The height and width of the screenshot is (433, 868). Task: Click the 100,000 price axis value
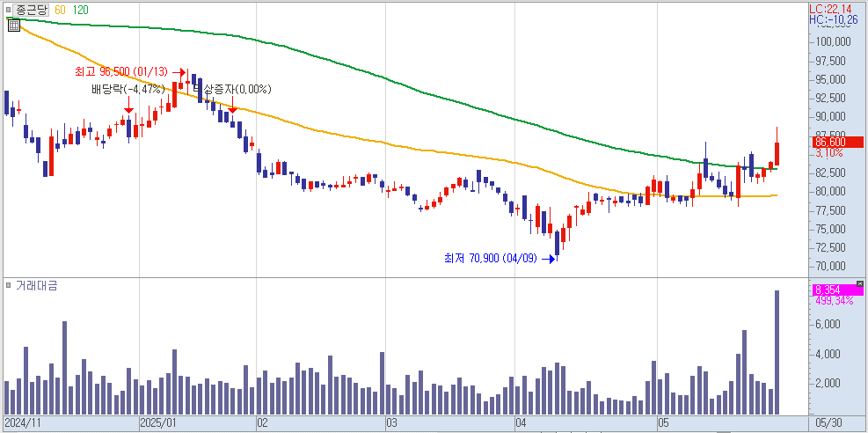pos(833,41)
